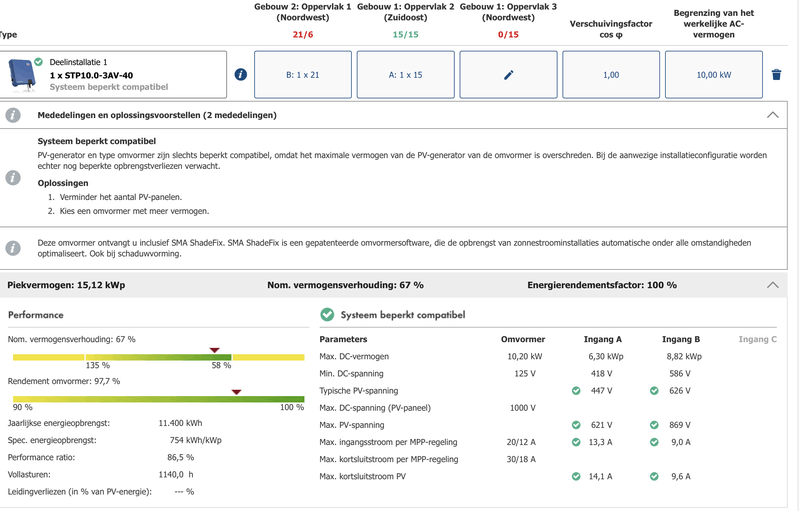Click the pencil edit icon for Oppervlak 3
This screenshot has height=511, width=800.
(508, 75)
